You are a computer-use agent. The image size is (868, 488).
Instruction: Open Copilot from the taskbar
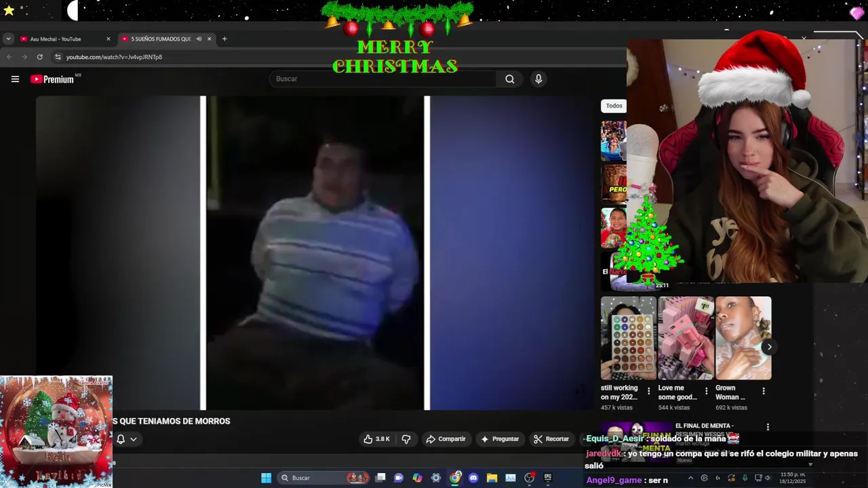417,478
